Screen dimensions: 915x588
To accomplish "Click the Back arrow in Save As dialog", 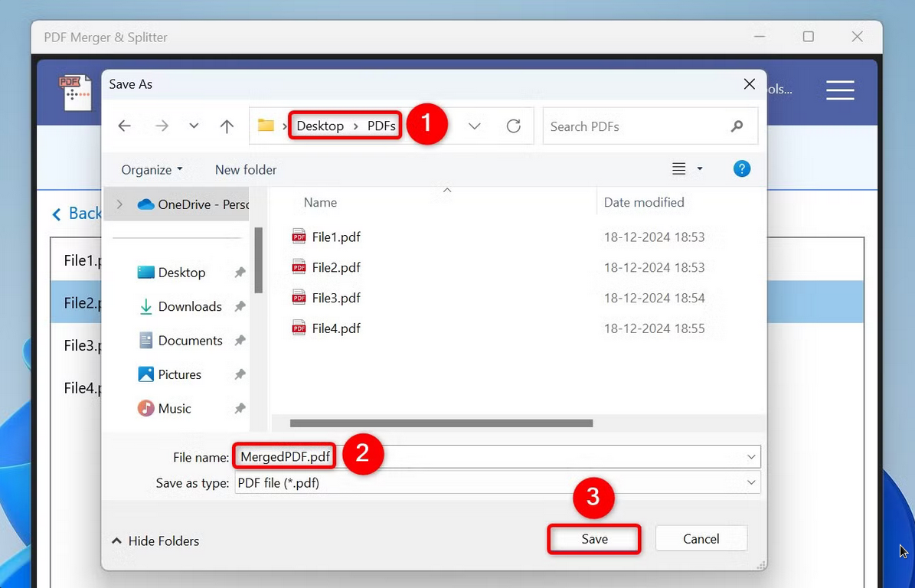I will [124, 126].
